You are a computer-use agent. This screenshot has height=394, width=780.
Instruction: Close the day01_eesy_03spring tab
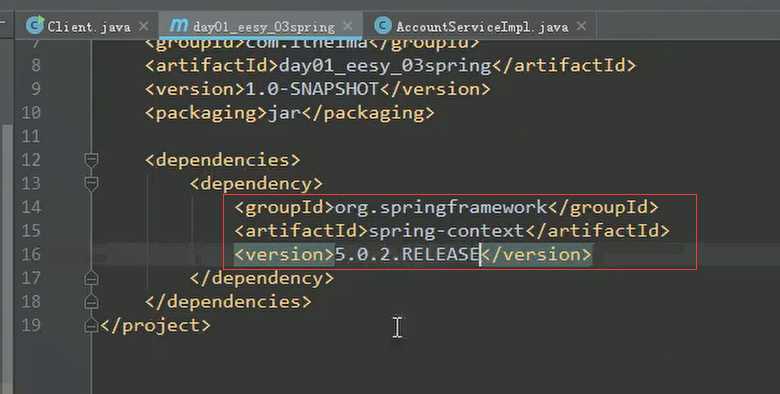[x=348, y=25]
